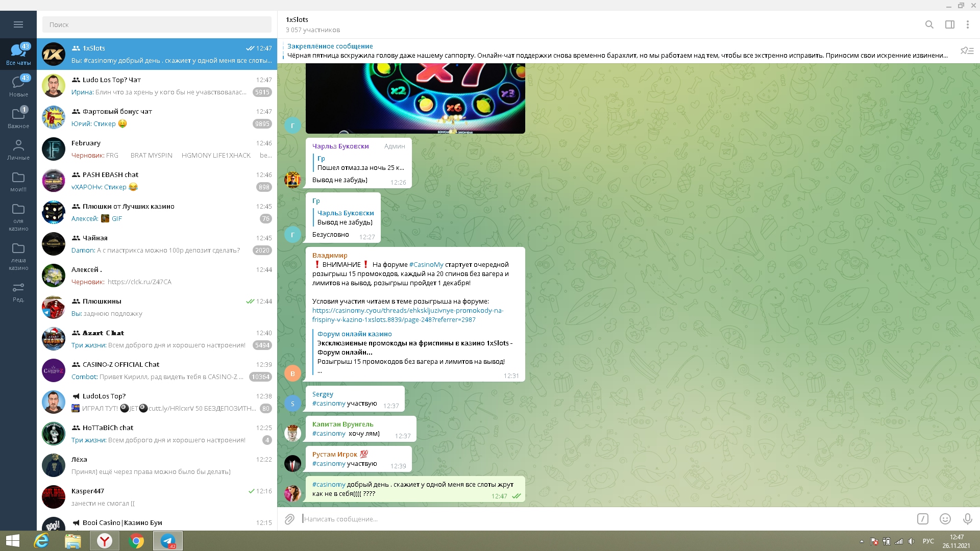Click the Ред. edit folders icon
980x551 pixels.
pyautogui.click(x=18, y=291)
